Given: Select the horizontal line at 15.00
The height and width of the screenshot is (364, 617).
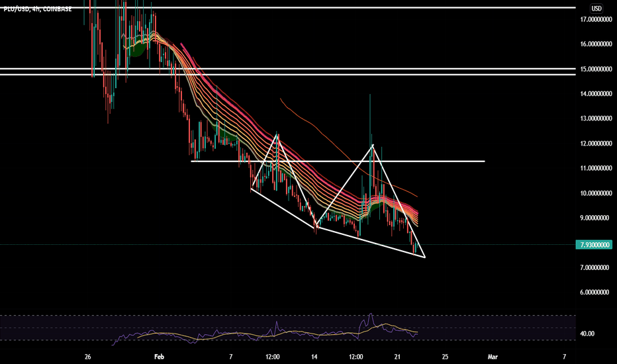Looking at the screenshot, I should pos(287,69).
